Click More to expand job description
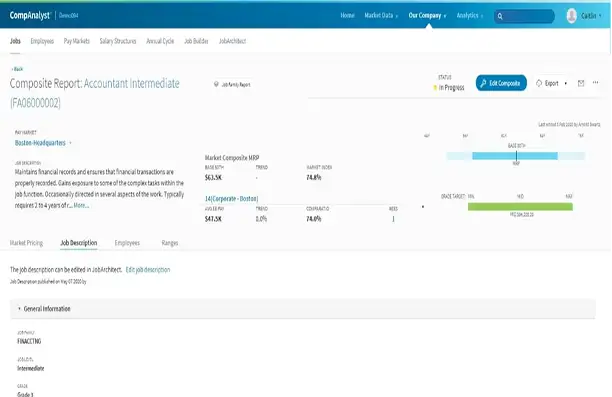The width and height of the screenshot is (612, 397). (x=81, y=206)
